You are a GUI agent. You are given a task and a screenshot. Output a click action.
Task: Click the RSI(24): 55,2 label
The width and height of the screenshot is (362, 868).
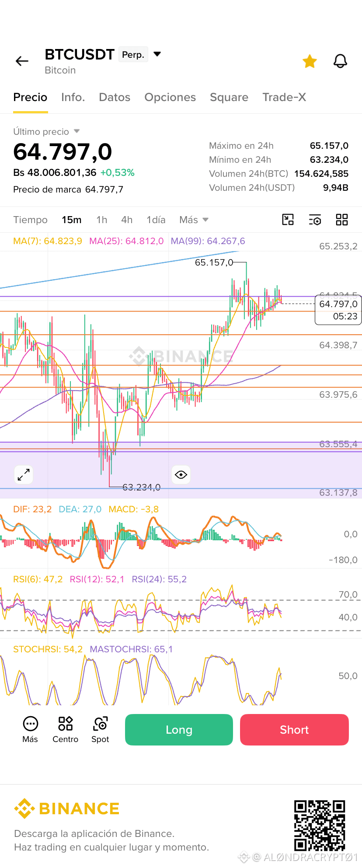(159, 579)
